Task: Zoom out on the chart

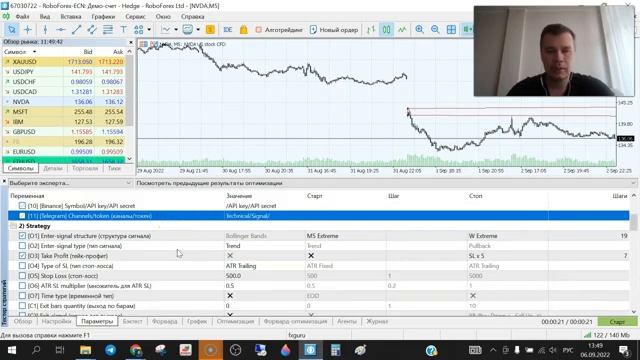Action: pos(435,29)
